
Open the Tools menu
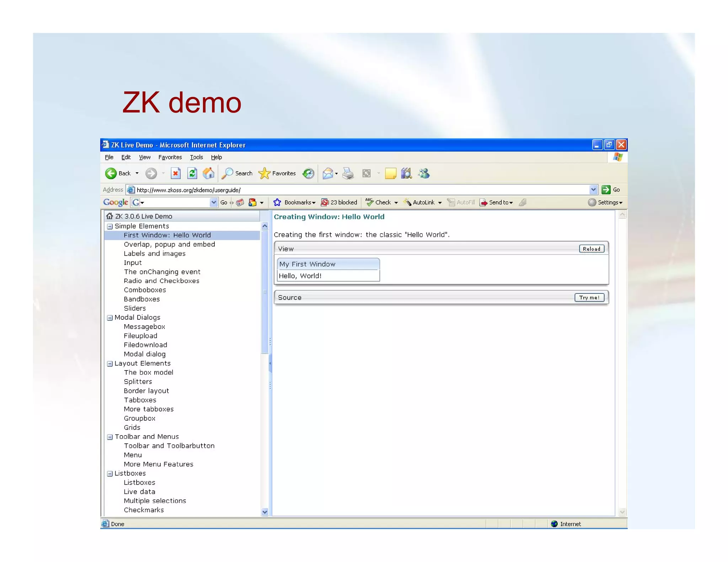tap(196, 157)
